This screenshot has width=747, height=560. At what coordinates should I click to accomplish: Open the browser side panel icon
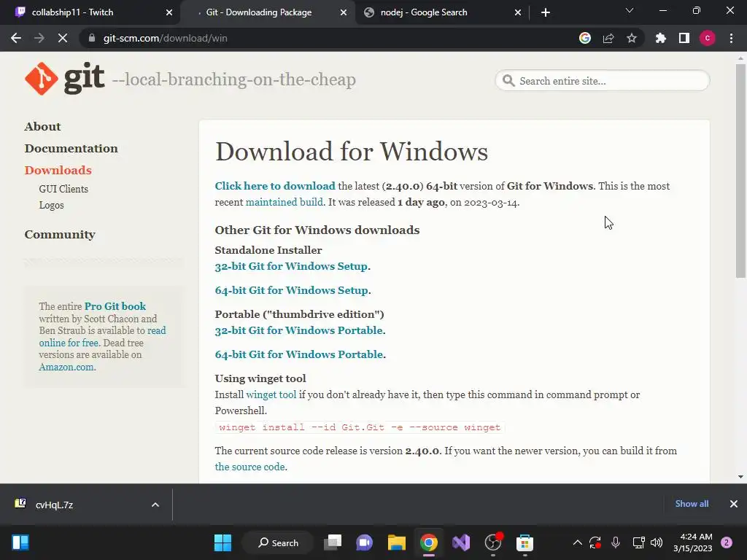point(684,38)
